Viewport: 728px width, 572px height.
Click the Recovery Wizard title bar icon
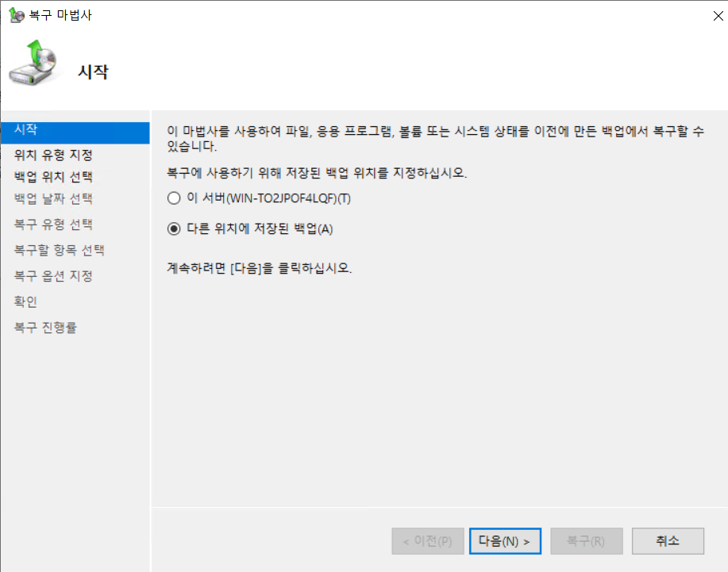15,15
